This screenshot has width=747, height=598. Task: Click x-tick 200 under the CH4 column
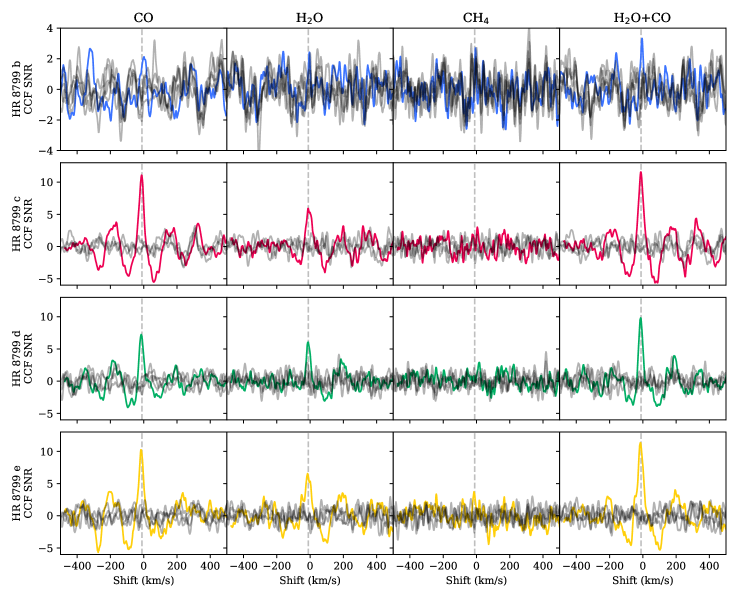click(x=509, y=566)
